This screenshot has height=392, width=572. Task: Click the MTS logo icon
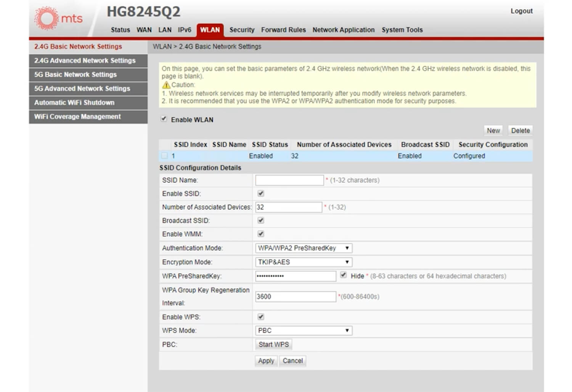point(47,18)
